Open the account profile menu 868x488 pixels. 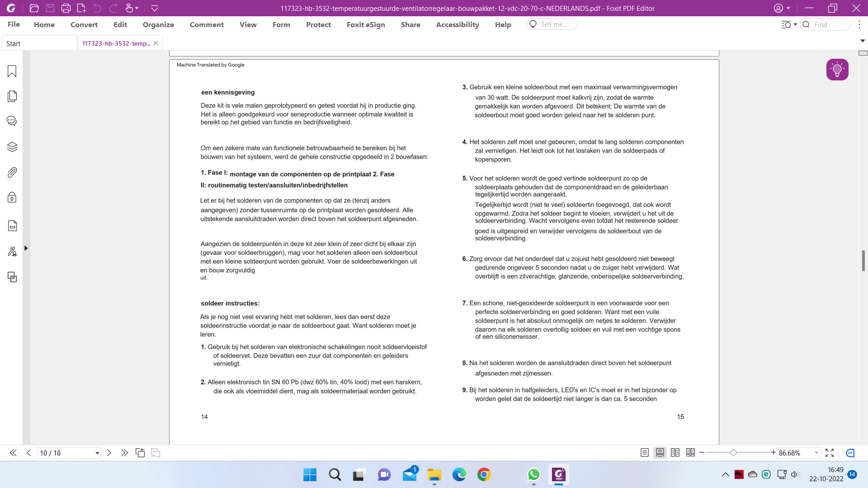click(782, 8)
